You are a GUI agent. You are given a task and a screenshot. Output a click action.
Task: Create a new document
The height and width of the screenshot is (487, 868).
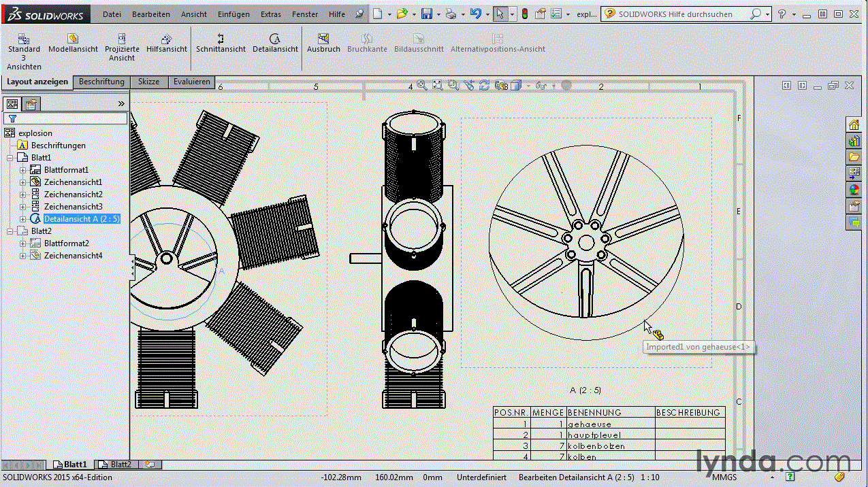(x=378, y=14)
